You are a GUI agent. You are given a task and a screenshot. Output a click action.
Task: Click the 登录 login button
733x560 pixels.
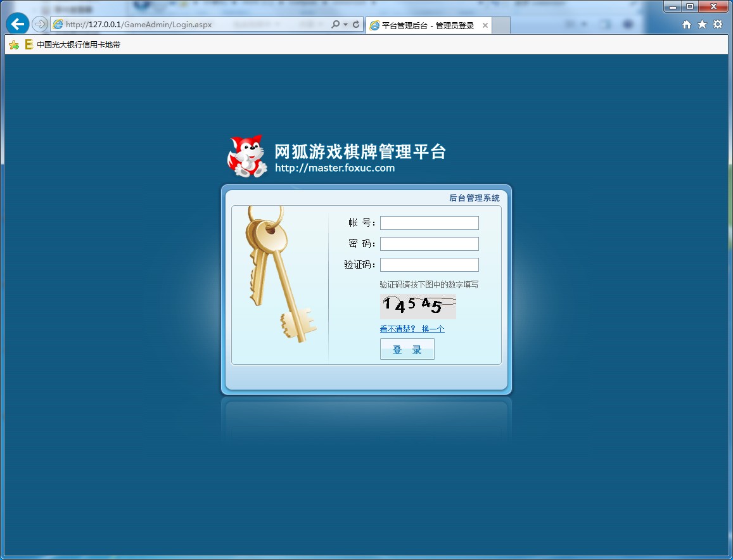407,349
